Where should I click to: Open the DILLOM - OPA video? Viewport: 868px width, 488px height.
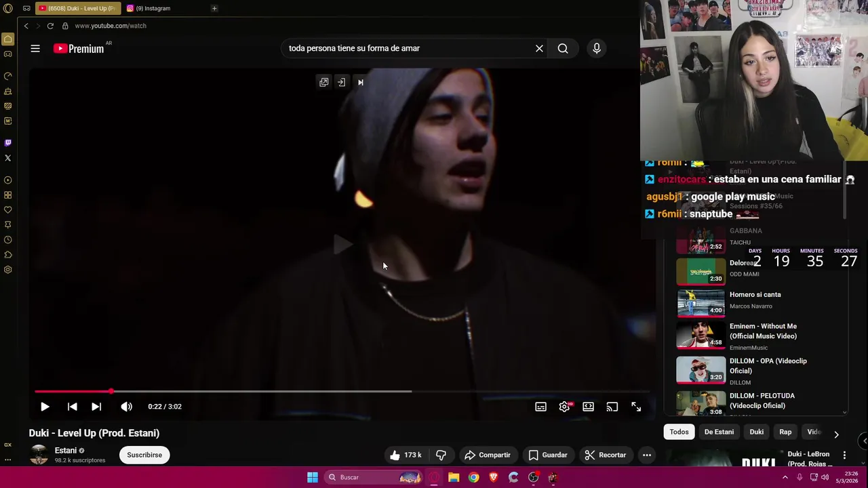click(x=768, y=366)
